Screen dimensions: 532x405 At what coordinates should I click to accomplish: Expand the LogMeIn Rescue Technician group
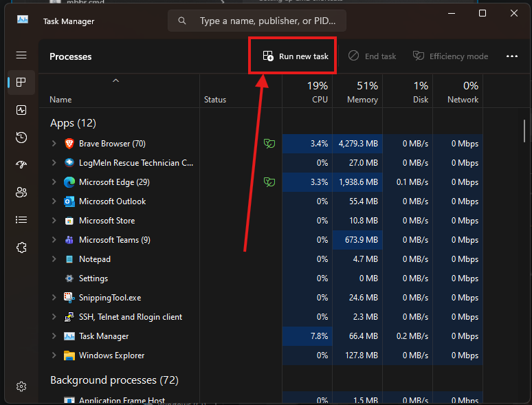click(x=54, y=162)
